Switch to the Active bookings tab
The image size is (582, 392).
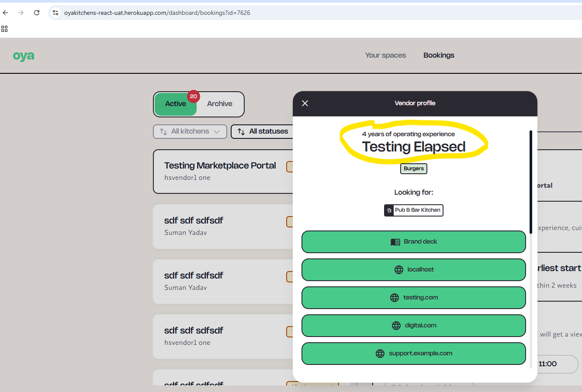coord(176,104)
